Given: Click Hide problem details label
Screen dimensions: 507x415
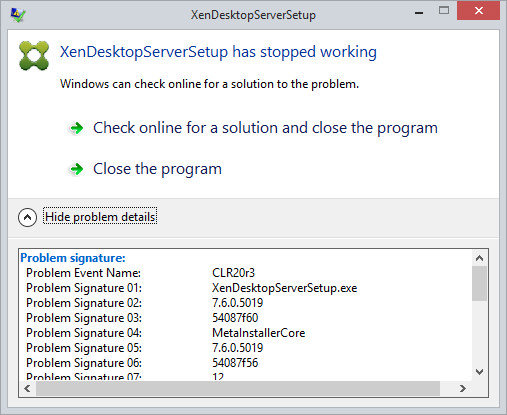Looking at the screenshot, I should pyautogui.click(x=100, y=217).
